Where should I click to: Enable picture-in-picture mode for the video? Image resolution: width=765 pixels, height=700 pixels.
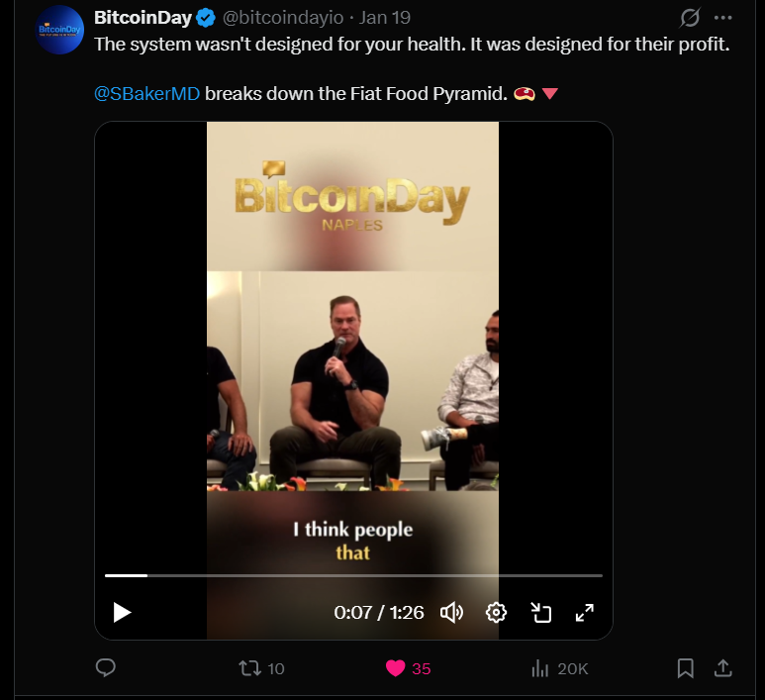(540, 612)
